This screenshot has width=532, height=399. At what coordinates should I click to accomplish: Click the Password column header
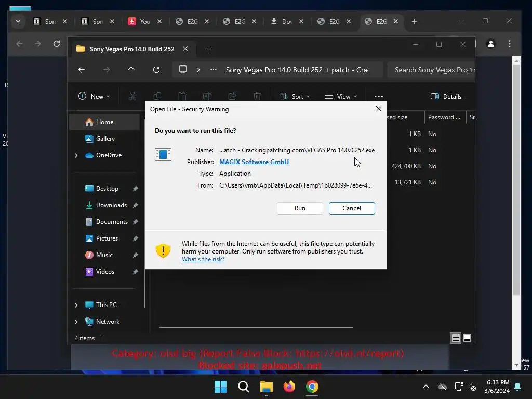click(444, 117)
